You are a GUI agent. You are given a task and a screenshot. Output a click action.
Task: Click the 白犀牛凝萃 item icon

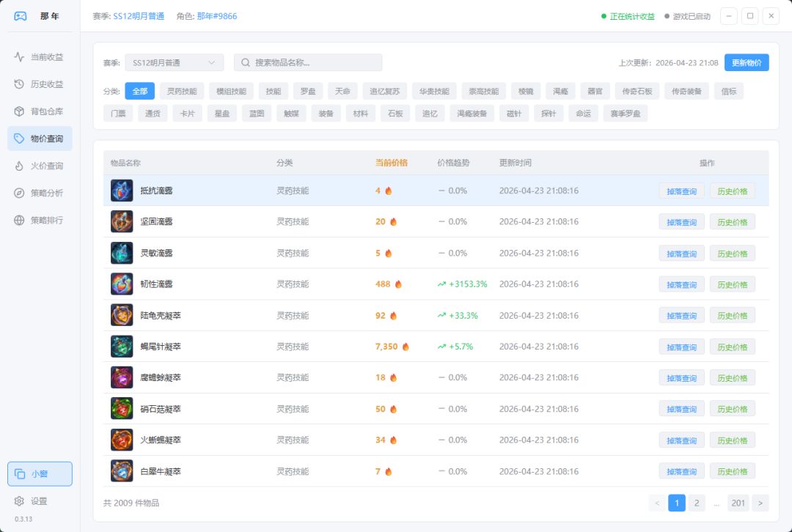(122, 471)
